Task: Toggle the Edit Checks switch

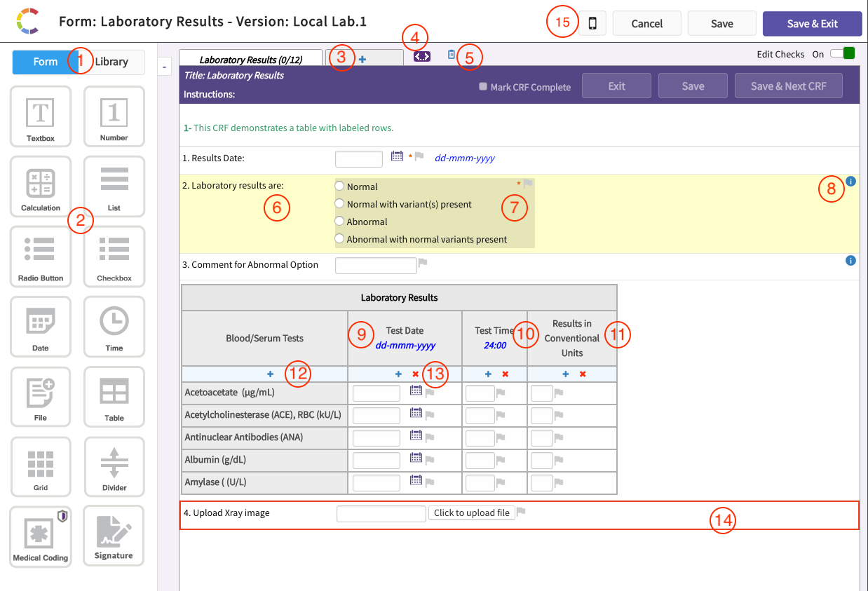Action: click(843, 54)
